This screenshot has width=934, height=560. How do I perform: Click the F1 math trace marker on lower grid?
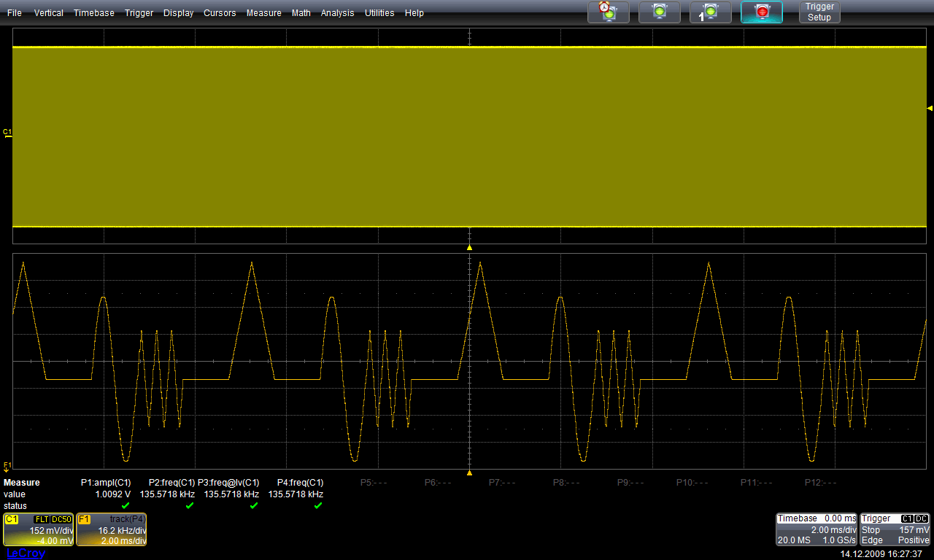pyautogui.click(x=7, y=465)
